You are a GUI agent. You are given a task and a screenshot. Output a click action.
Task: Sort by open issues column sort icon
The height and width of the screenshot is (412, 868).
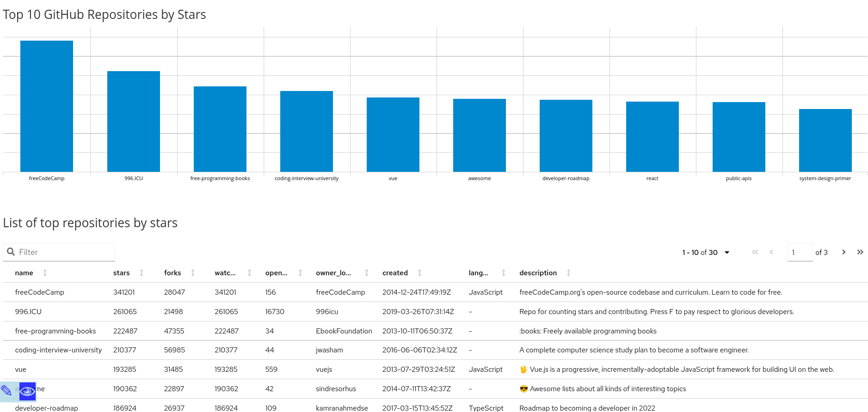[x=300, y=273]
